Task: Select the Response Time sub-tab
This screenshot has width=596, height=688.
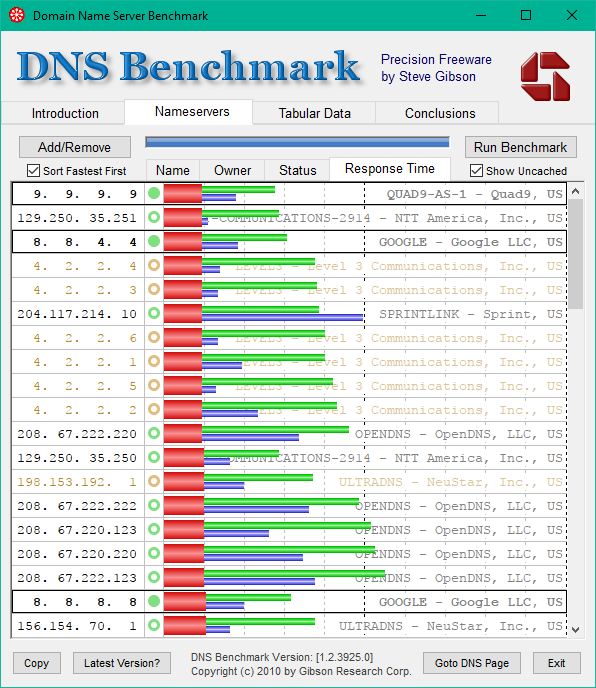Action: click(x=390, y=169)
